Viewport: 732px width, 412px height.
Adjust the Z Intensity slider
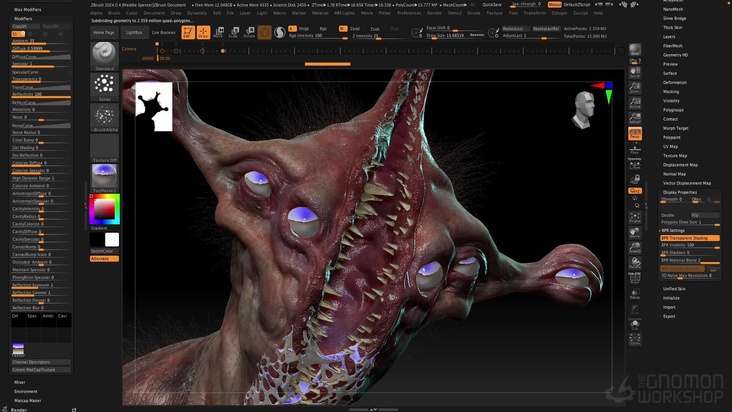click(x=378, y=36)
